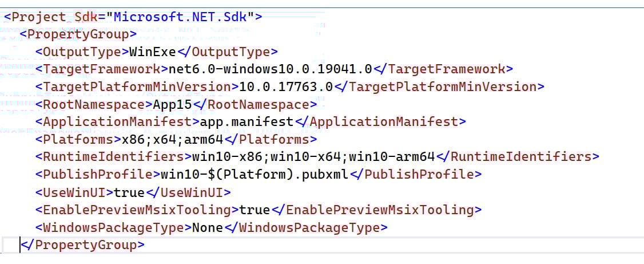Click the opening UseWinUI tag

click(74, 192)
